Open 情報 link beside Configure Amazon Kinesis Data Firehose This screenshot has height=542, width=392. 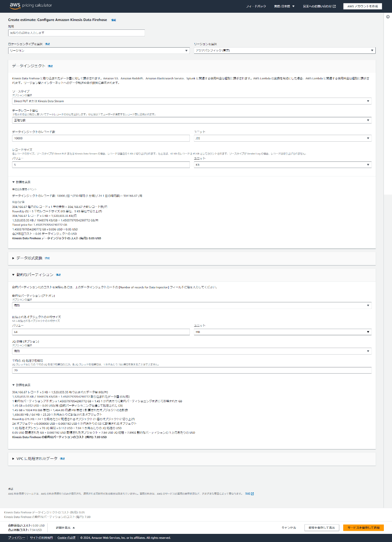[x=113, y=20]
